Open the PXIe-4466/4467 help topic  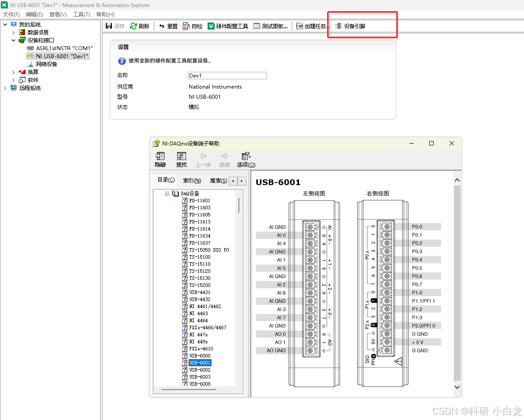208,327
